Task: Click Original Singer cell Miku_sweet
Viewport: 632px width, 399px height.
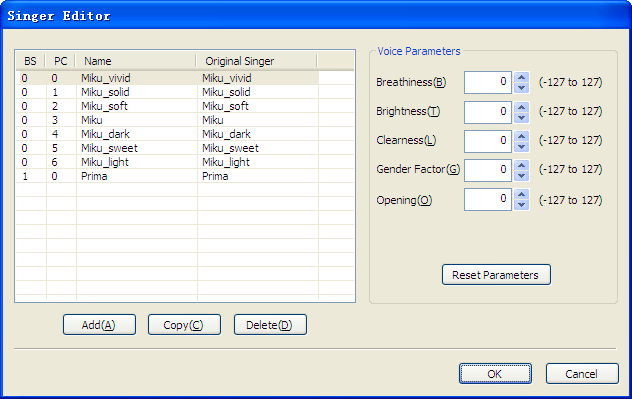Action: (230, 148)
